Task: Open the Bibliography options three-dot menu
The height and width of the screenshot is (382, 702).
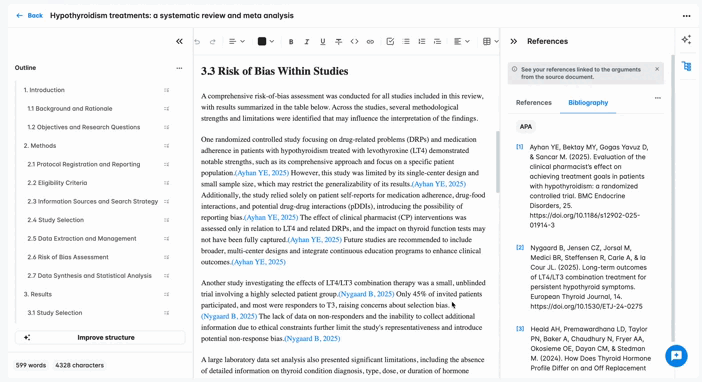Action: (x=657, y=98)
